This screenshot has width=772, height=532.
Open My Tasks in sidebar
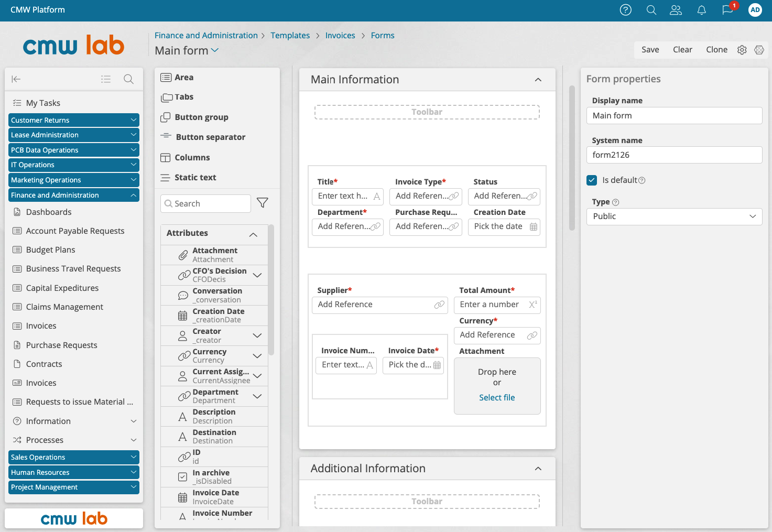(x=43, y=103)
